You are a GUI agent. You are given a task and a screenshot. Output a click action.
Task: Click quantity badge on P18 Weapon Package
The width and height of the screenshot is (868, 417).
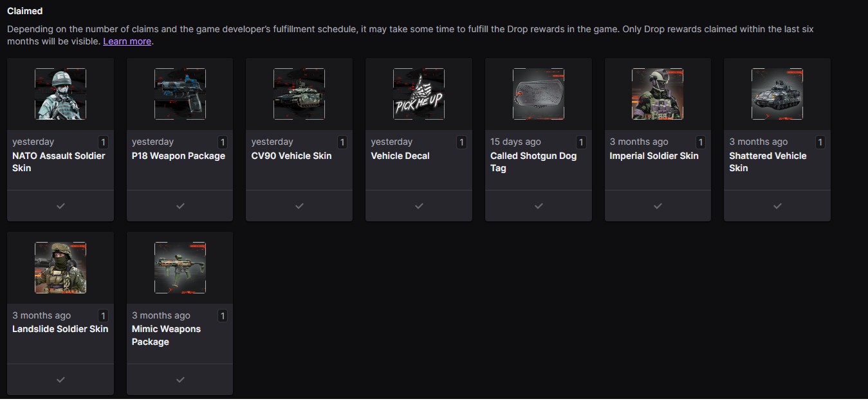point(223,142)
